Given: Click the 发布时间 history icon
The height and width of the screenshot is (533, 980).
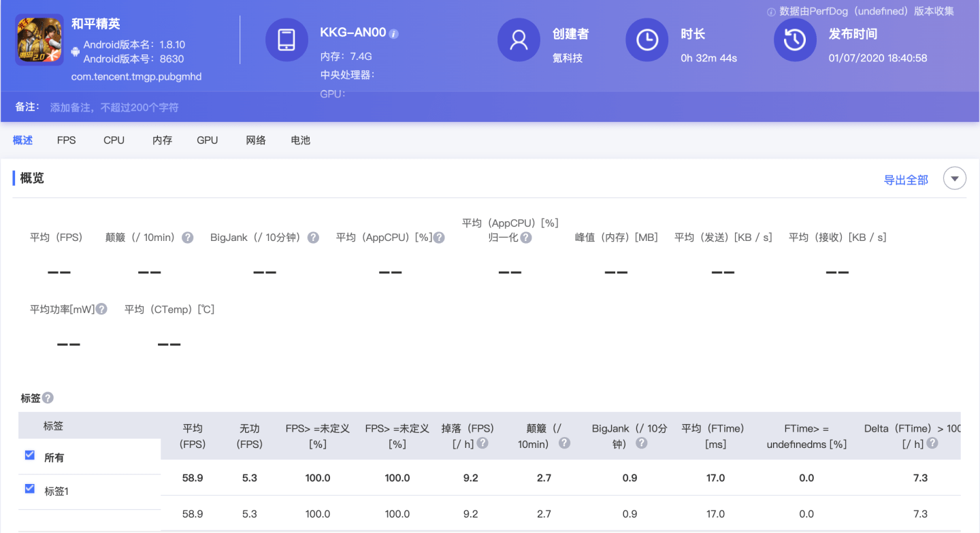Looking at the screenshot, I should [794, 40].
